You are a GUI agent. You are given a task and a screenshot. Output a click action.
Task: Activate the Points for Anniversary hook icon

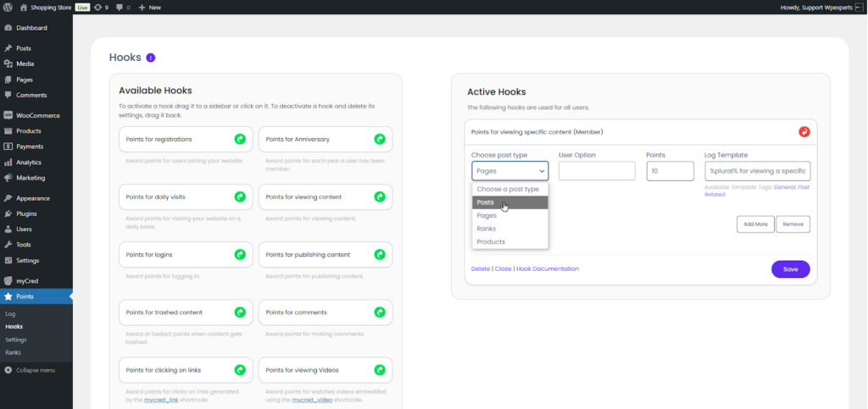380,139
